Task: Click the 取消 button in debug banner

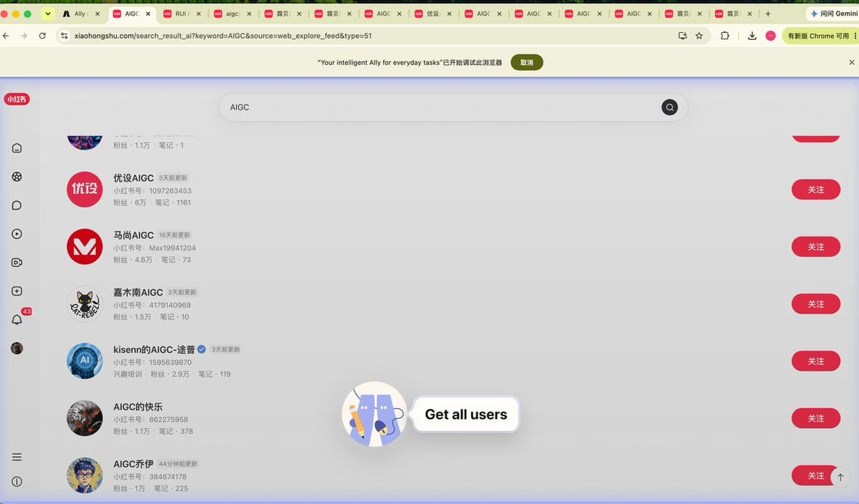Action: click(527, 62)
